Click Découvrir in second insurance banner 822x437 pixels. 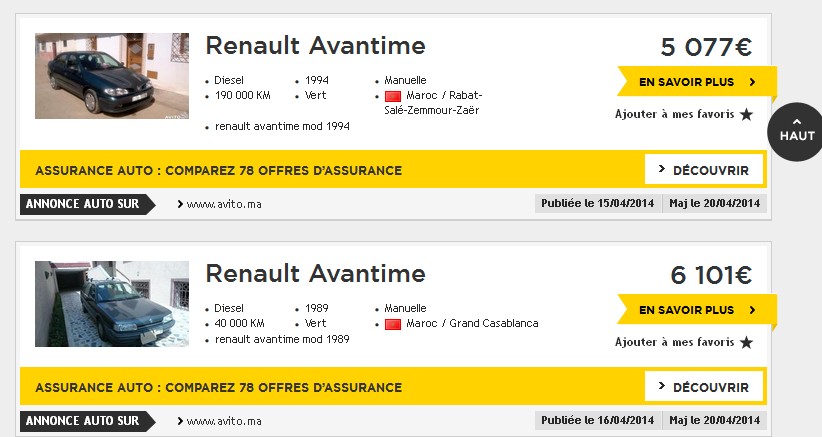[704, 387]
